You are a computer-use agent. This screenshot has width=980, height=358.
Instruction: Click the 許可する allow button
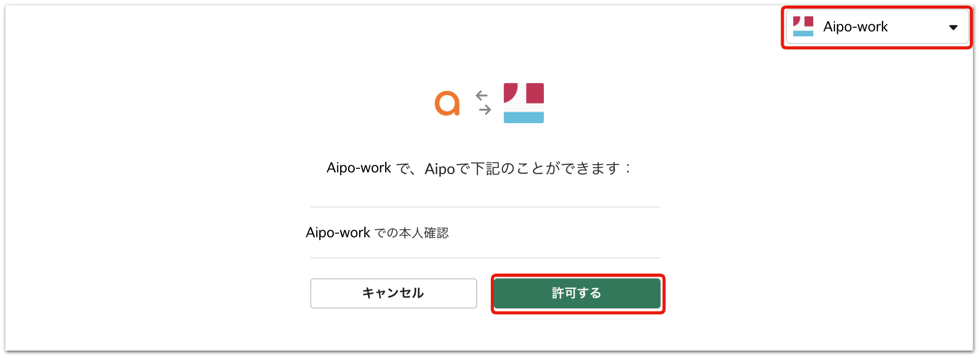tap(577, 294)
